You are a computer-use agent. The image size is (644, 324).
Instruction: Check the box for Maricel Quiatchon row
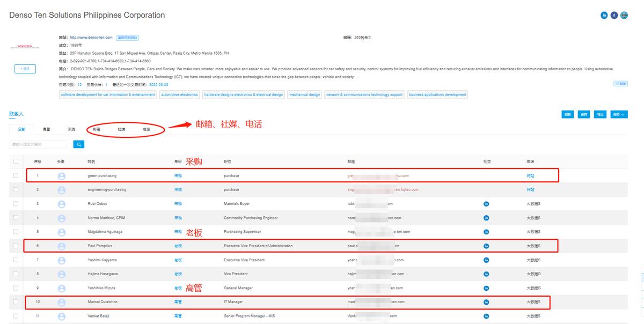coord(16,302)
